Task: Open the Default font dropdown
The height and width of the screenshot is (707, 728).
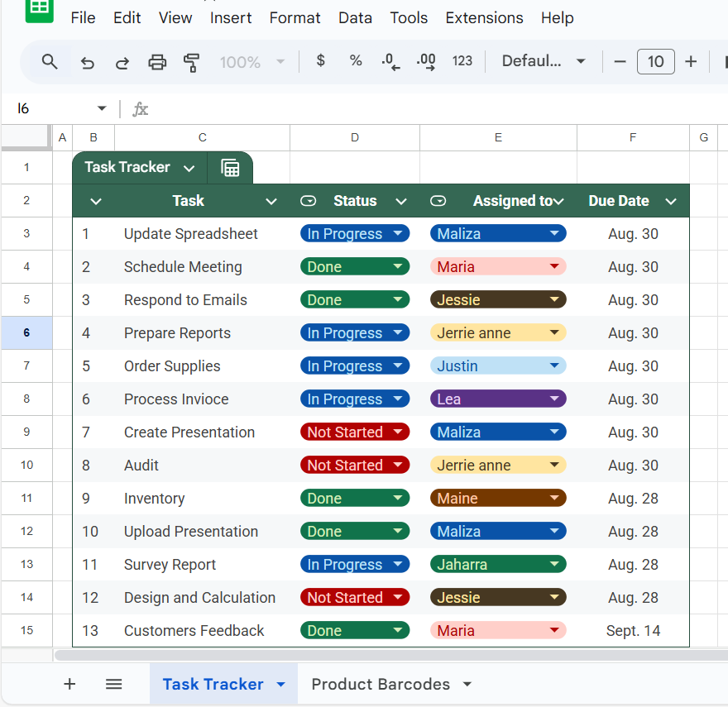Action: 544,61
